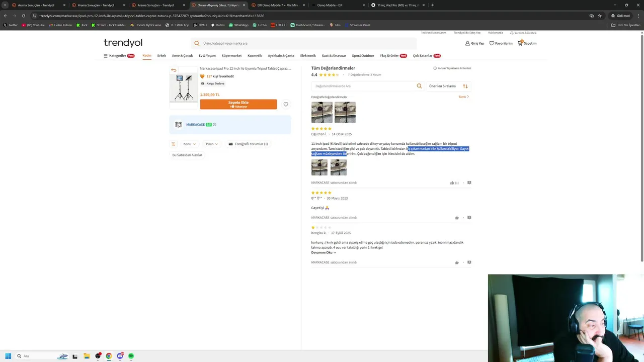Report Oğuzhan İ.'s review with flag icon
Screen dimensions: 644x362
(469, 183)
